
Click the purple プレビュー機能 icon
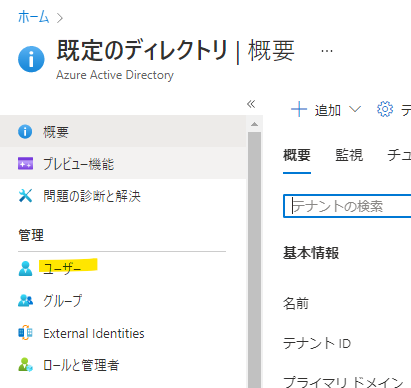[x=25, y=164]
